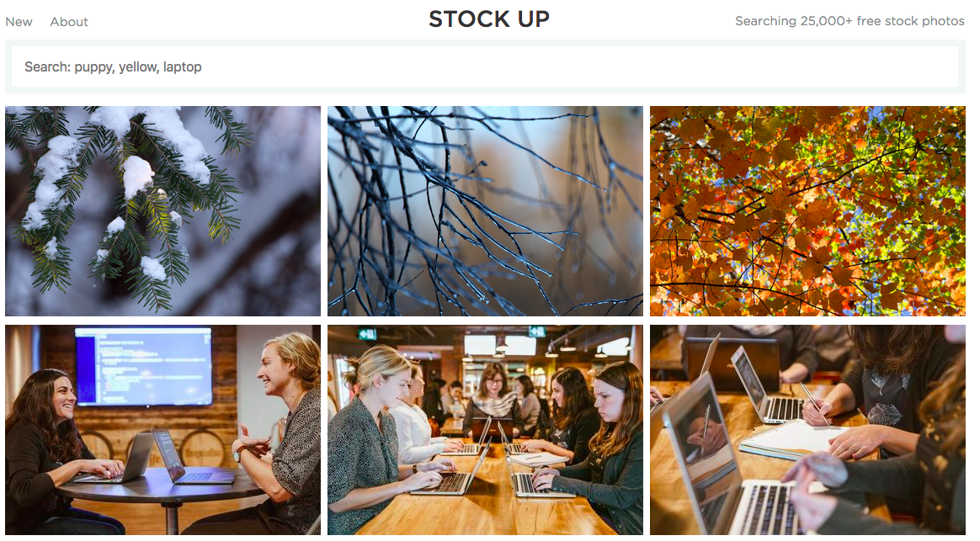
Task: Open the About page link
Action: pos(69,22)
